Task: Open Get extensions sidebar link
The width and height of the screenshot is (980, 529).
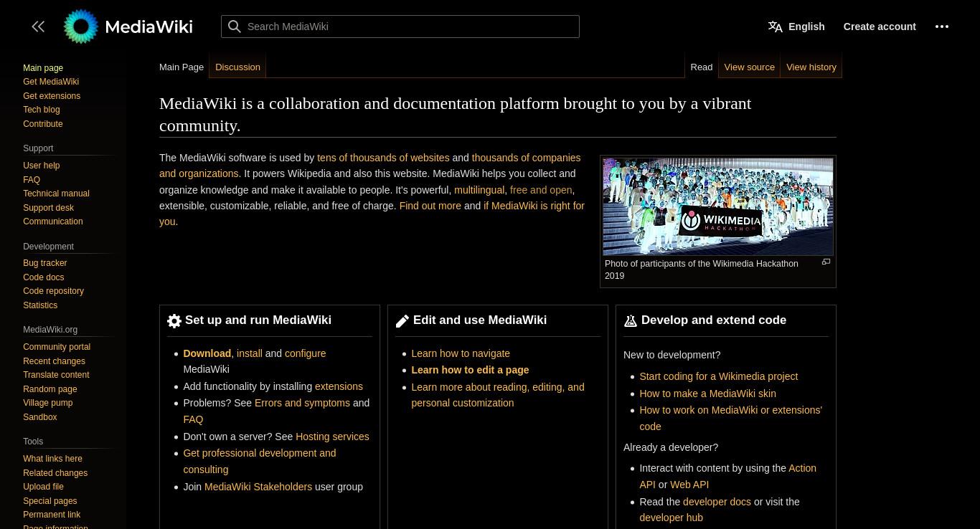Action: pos(52,96)
